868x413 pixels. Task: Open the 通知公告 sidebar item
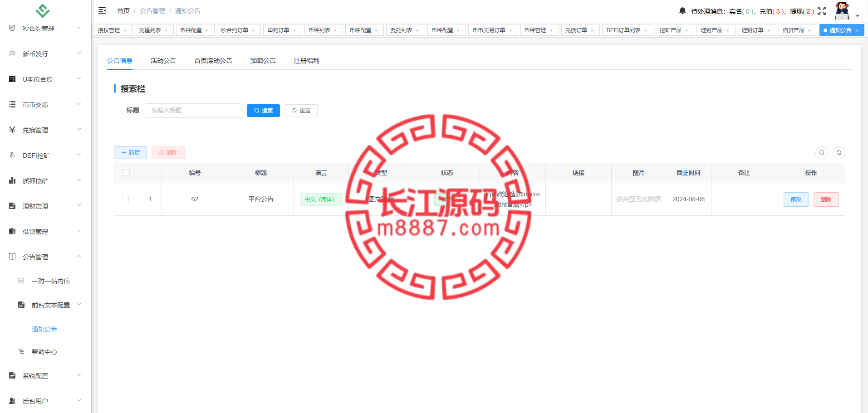click(x=44, y=329)
